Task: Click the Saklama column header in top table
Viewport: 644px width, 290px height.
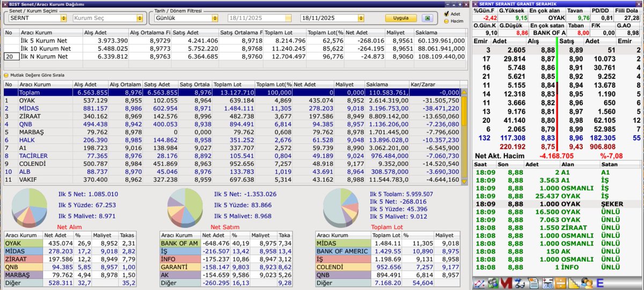Action: coord(440,32)
